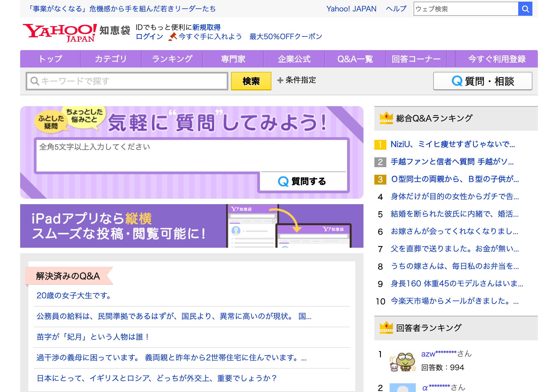Open the Yahoo! JAPAN link in header

tap(351, 9)
